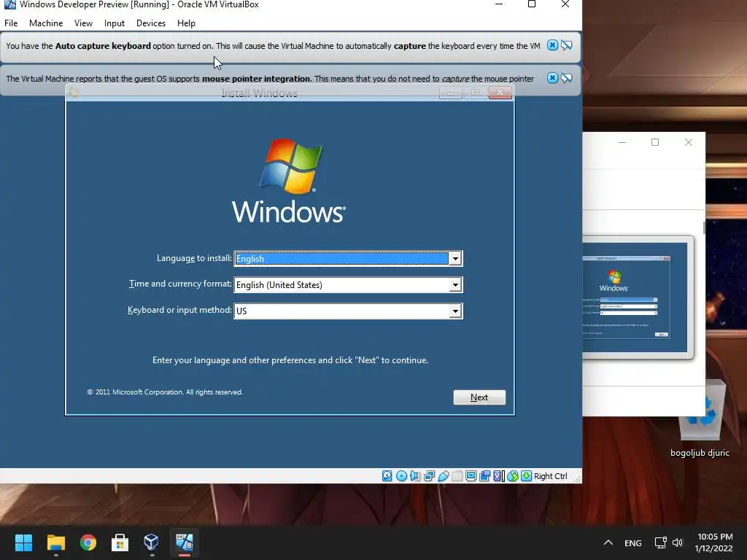747x560 pixels.
Task: Show hidden system tray icons
Action: click(608, 542)
